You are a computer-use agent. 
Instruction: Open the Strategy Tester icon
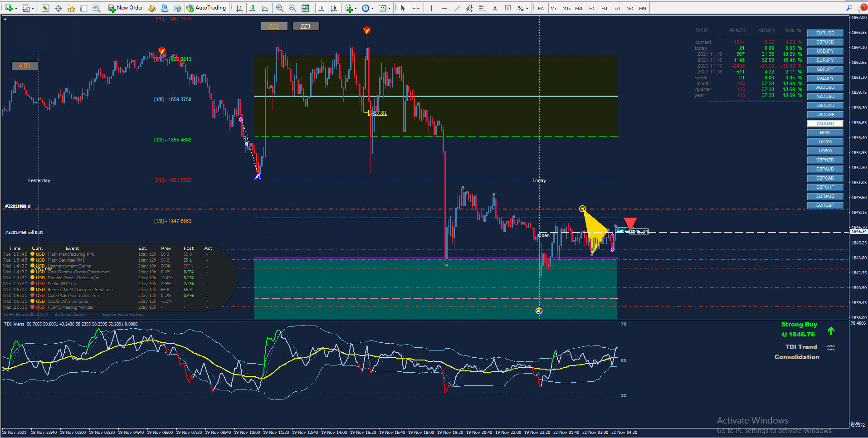point(96,8)
